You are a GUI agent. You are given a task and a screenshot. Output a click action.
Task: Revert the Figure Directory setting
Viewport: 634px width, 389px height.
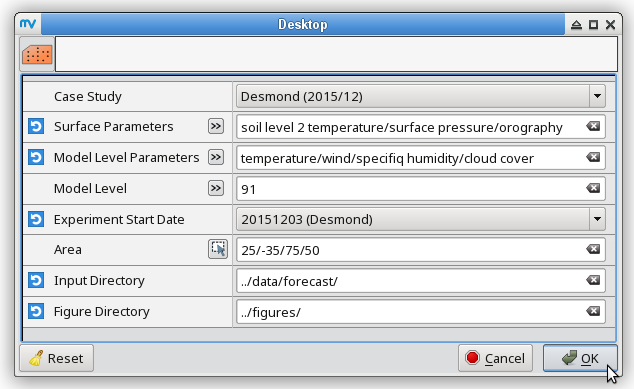pos(36,311)
